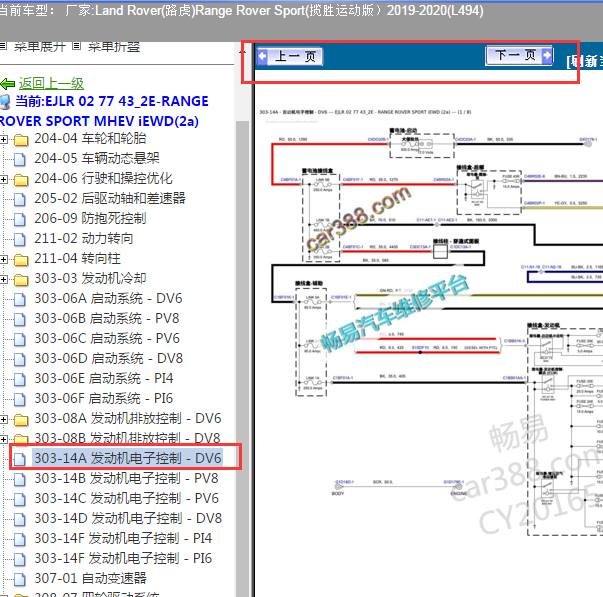Click page icon of 205-02 后驱动轴和差速器
The width and height of the screenshot is (603, 597).
tap(20, 199)
